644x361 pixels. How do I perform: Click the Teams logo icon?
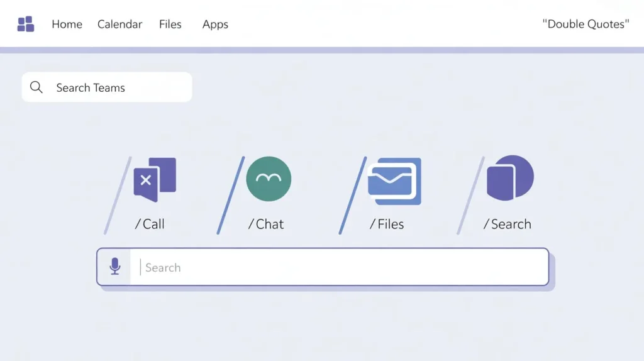[25, 24]
